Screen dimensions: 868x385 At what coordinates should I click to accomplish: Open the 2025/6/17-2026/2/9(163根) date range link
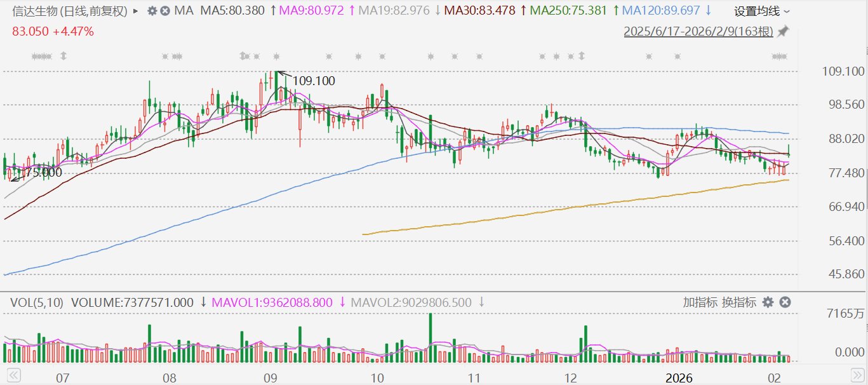point(698,31)
